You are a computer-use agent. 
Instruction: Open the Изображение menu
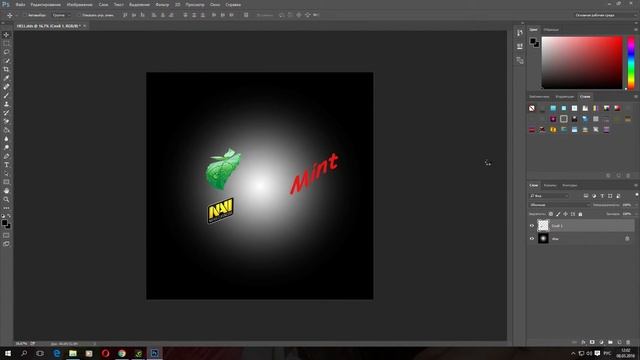[x=80, y=4]
